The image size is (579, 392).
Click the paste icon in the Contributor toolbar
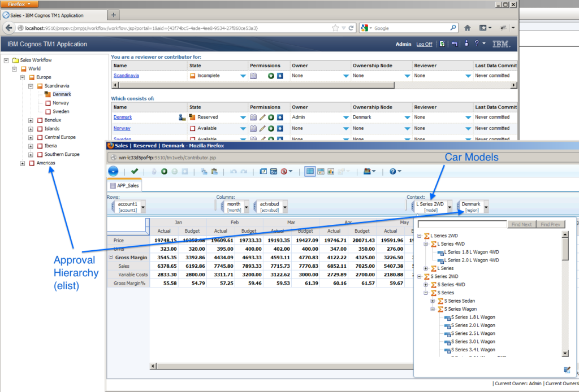pos(214,172)
